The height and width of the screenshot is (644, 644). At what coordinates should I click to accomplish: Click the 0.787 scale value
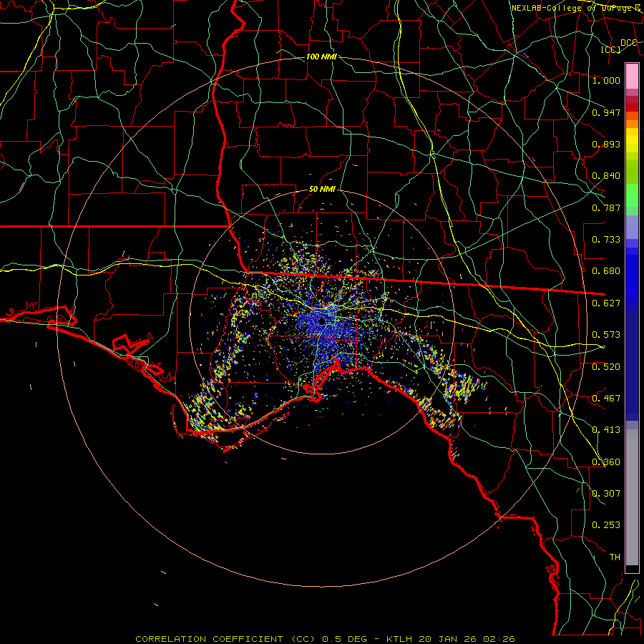pos(606,208)
